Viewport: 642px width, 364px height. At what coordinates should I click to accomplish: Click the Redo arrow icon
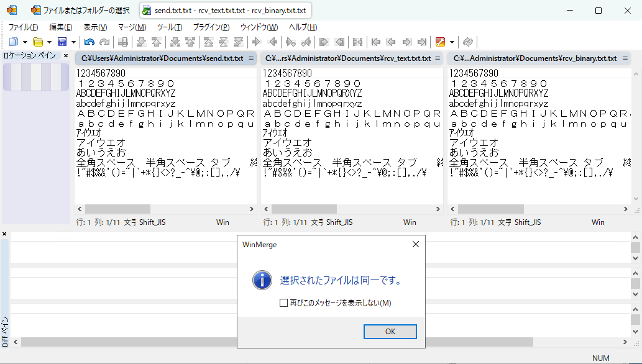pyautogui.click(x=104, y=42)
